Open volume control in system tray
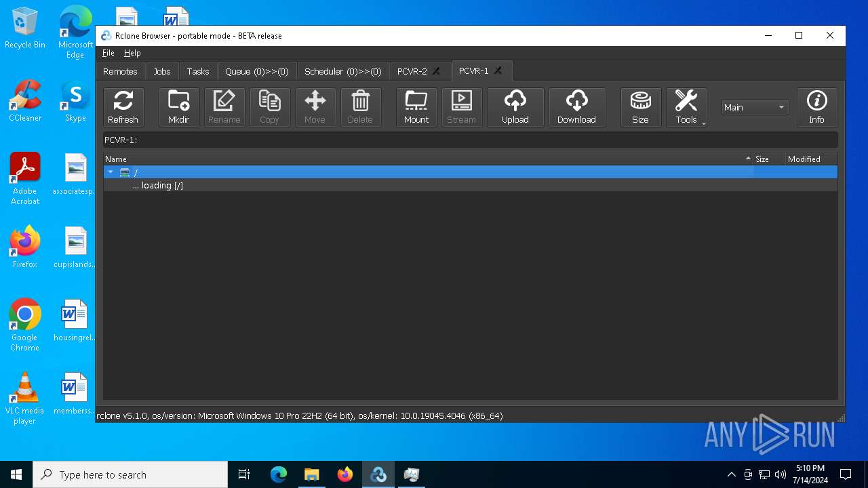The width and height of the screenshot is (868, 488). pyautogui.click(x=781, y=474)
